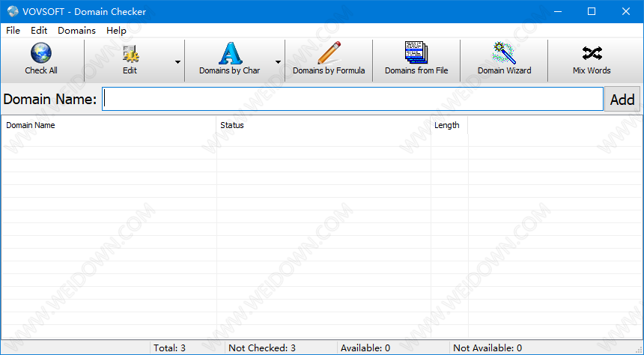The height and width of the screenshot is (355, 644).
Task: Minimize the Domain Checker window
Action: pyautogui.click(x=557, y=11)
